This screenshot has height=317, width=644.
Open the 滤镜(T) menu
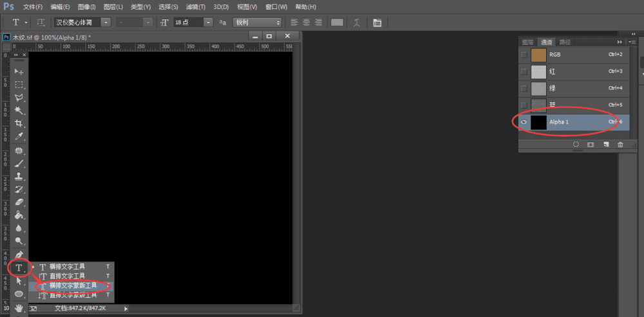[195, 7]
